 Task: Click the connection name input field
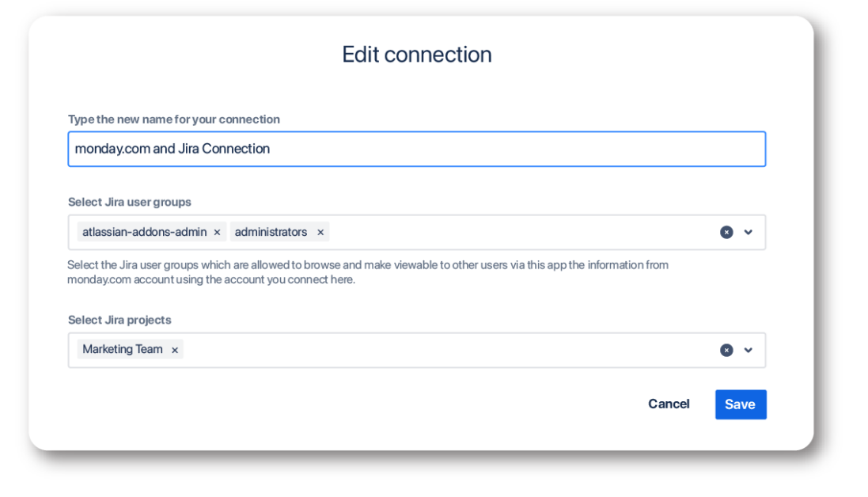tap(416, 149)
